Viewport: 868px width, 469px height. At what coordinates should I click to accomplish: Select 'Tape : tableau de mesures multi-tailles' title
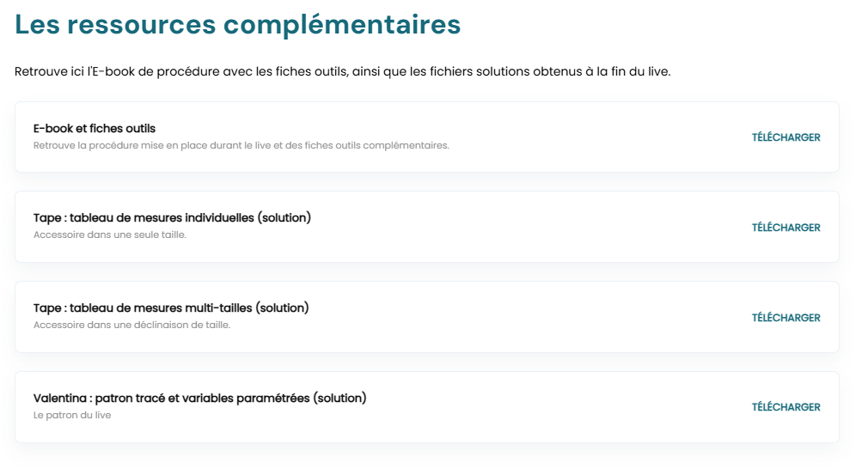tap(171, 308)
